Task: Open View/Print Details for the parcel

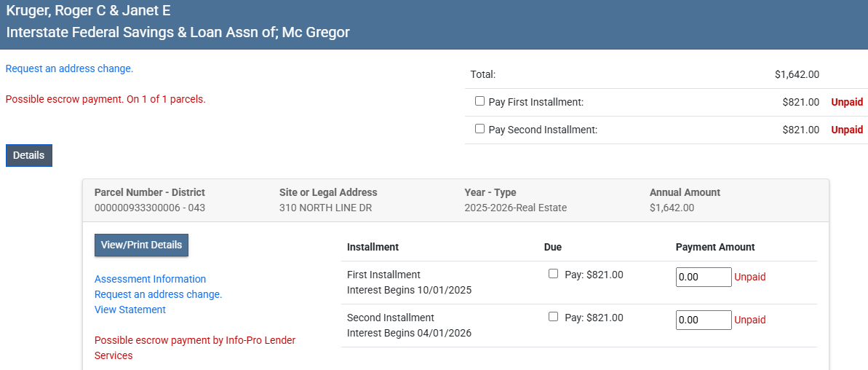Action: [141, 245]
